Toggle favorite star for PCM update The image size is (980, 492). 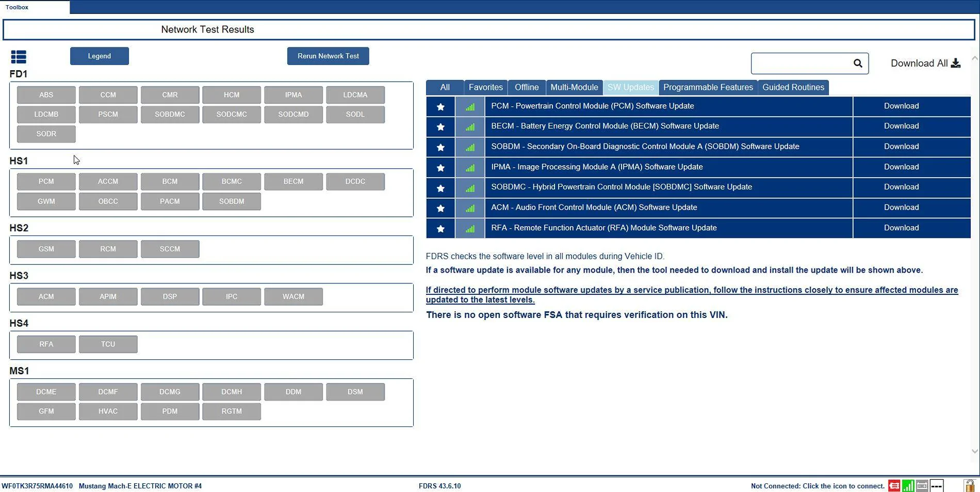(x=440, y=107)
